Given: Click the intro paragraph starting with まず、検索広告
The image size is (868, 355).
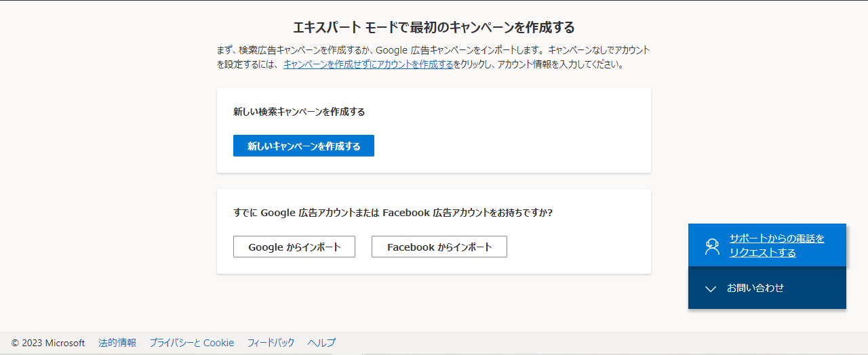Looking at the screenshot, I should [434, 58].
